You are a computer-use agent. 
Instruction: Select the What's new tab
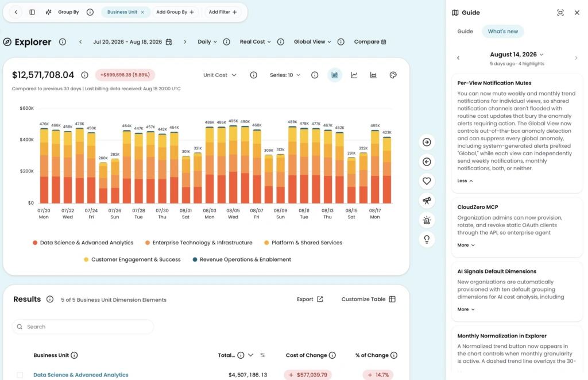coord(503,31)
